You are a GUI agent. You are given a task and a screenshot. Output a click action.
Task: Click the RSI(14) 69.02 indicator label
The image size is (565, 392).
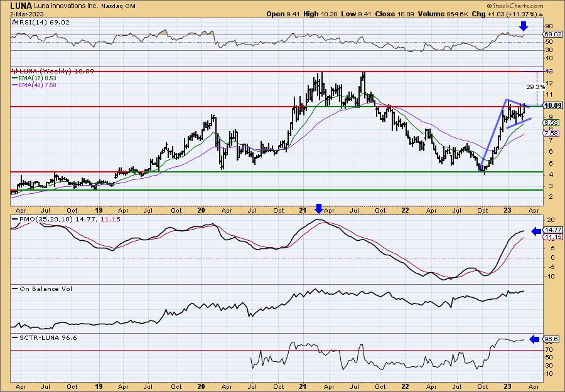[x=43, y=22]
